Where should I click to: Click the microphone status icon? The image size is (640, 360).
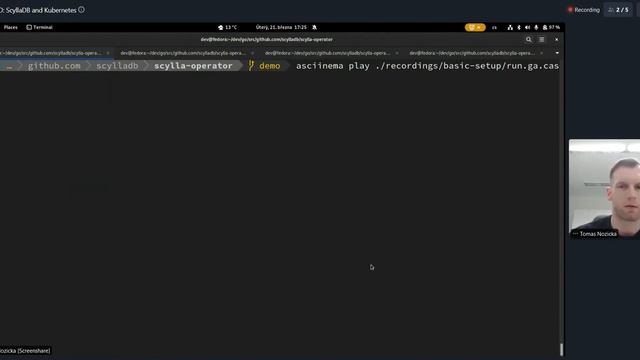(x=536, y=27)
